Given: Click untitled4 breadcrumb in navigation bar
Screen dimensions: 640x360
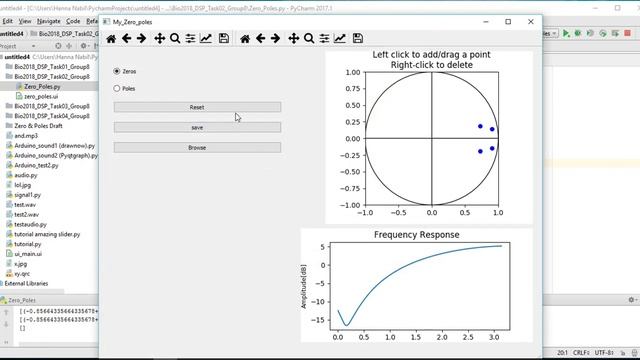Looking at the screenshot, I should coord(12,33).
